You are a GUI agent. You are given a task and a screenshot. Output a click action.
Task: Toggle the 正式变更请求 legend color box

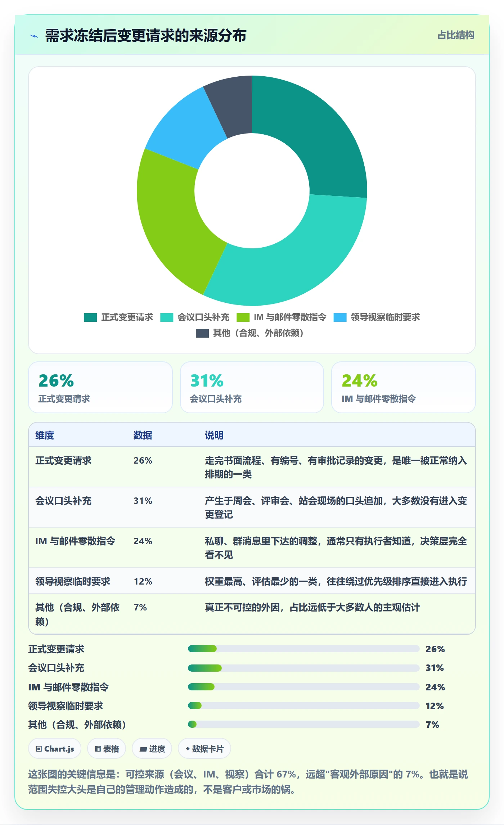[90, 317]
